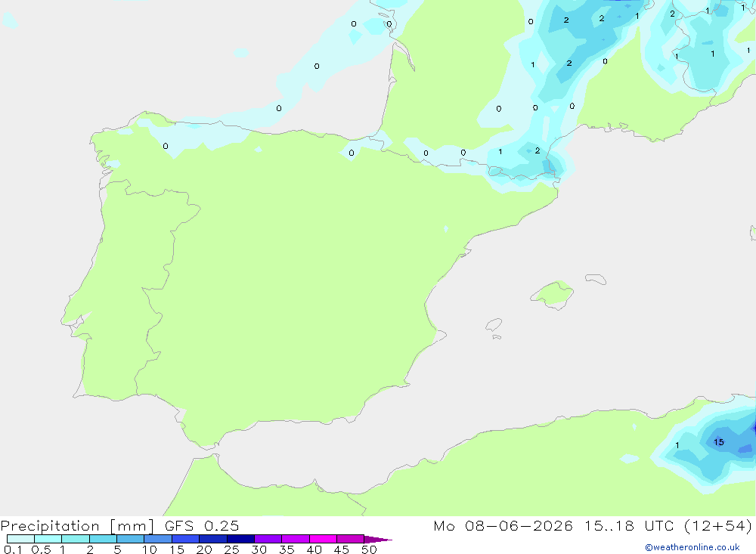
Task: Click the '50' legend scale label
Action: 369,549
